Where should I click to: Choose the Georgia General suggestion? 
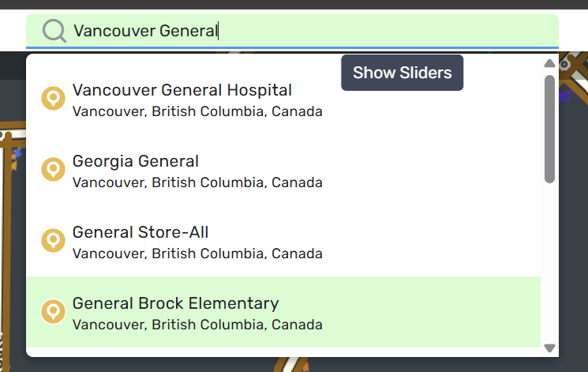(x=136, y=162)
